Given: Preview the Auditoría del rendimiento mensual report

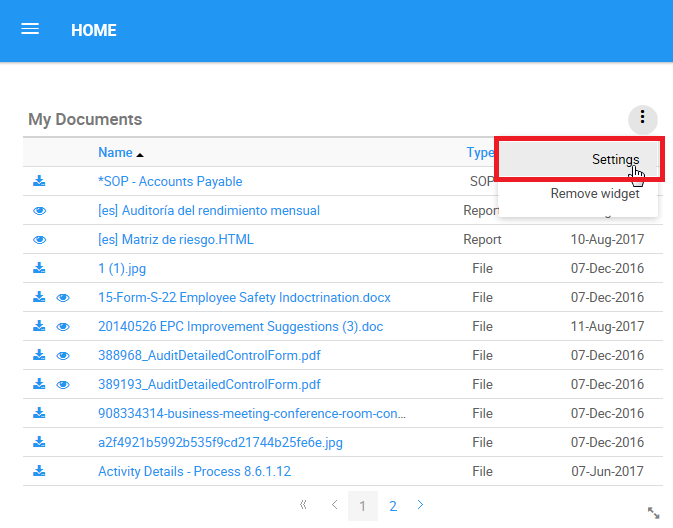Looking at the screenshot, I should 40,211.
